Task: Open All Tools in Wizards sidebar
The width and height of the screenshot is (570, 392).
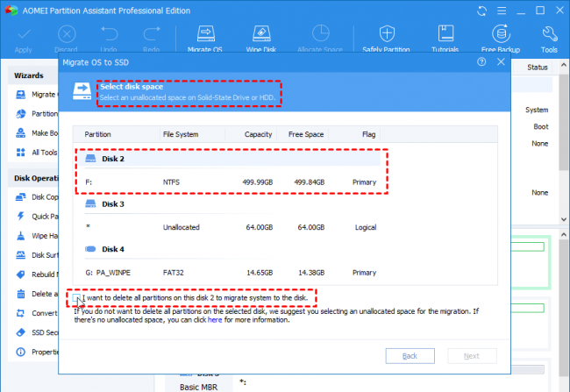Action: coord(36,153)
